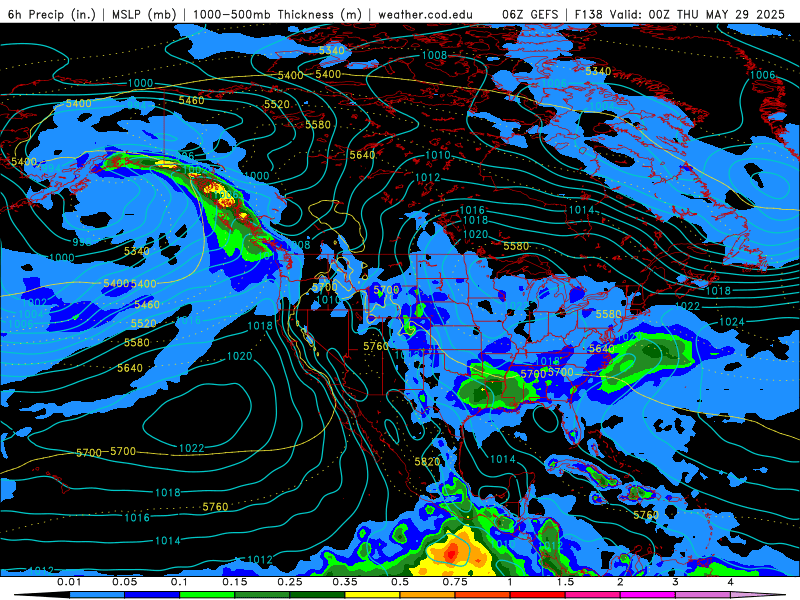Viewport: 800px width, 600px height.
Task: Click the 0.05 legend value
Action: 124,582
